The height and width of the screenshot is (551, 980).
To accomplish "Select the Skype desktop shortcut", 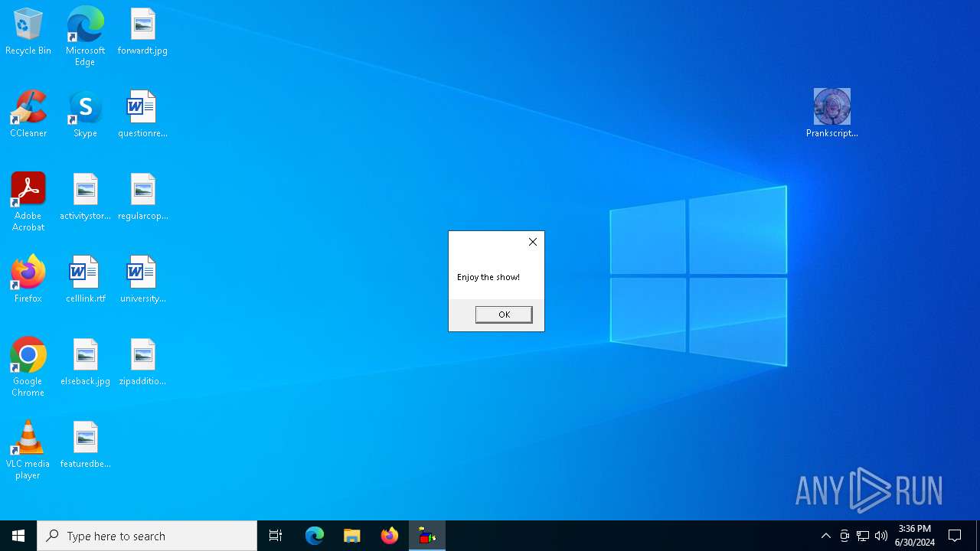I will (x=85, y=114).
